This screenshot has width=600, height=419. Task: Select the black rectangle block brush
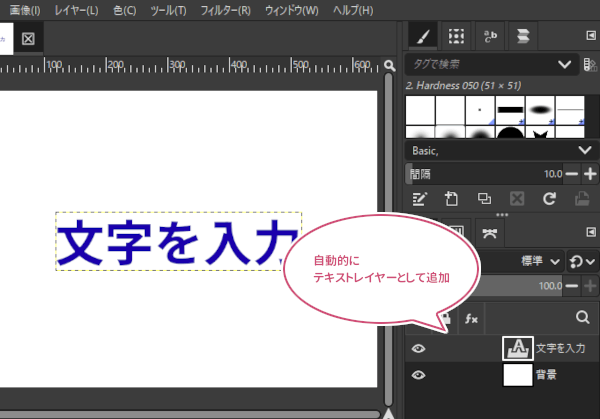(x=510, y=110)
